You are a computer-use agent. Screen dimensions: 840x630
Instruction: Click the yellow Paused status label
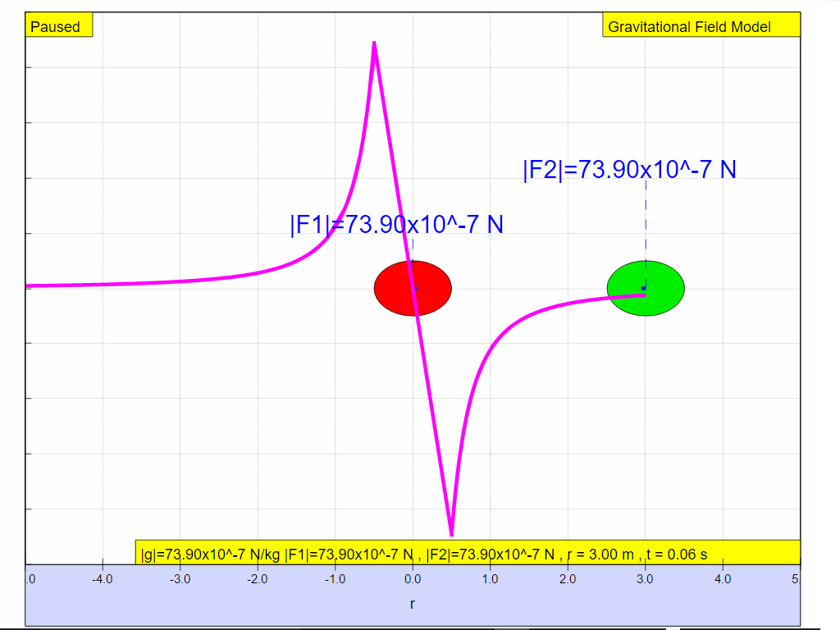56,26
